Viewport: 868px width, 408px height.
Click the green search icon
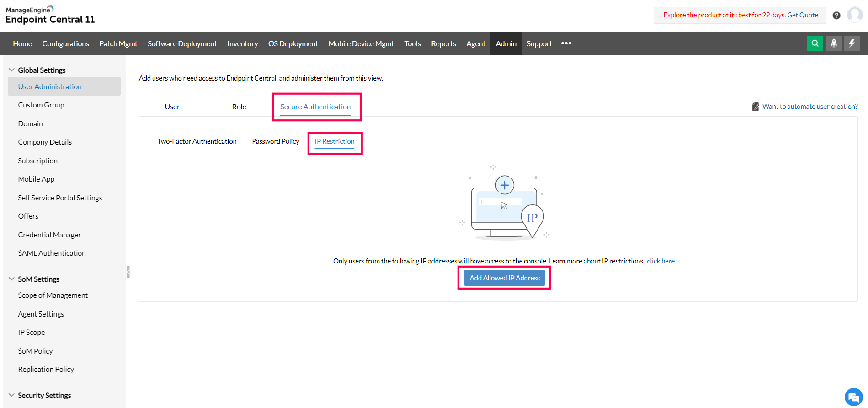[x=815, y=43]
